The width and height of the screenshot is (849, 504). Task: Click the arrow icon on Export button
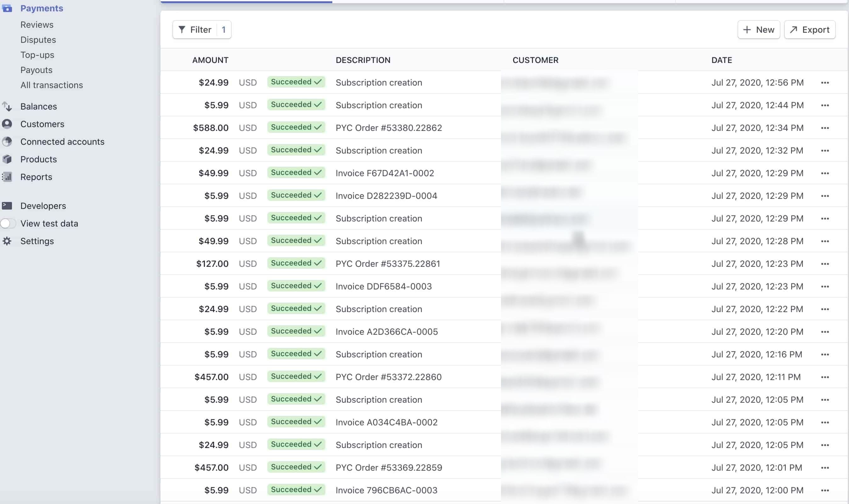click(x=794, y=30)
